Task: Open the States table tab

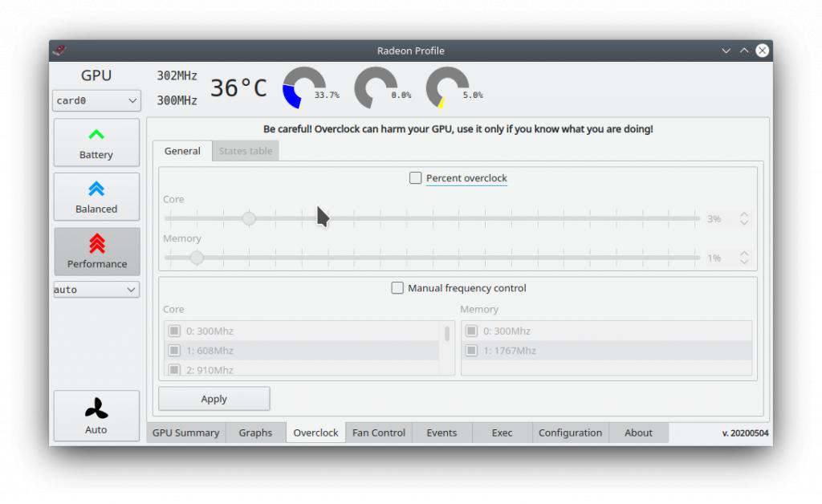Action: (246, 151)
